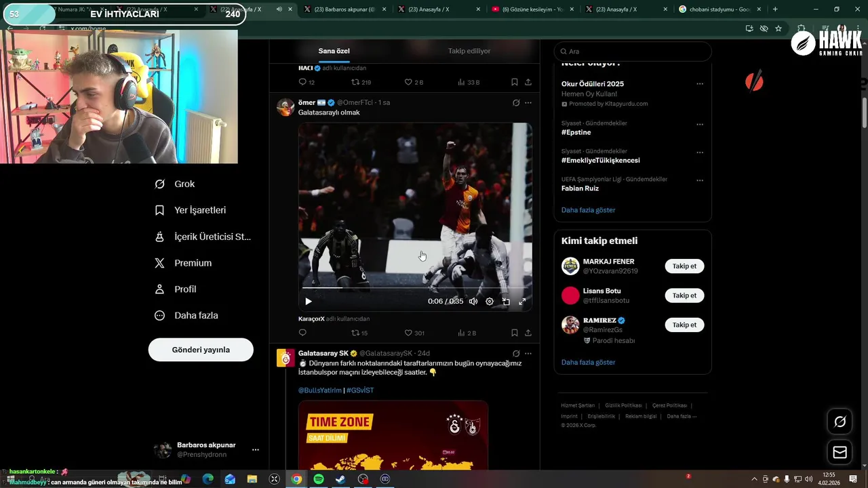Open more menu for Fabian Ruiz trend
The image size is (868, 488).
pyautogui.click(x=700, y=181)
